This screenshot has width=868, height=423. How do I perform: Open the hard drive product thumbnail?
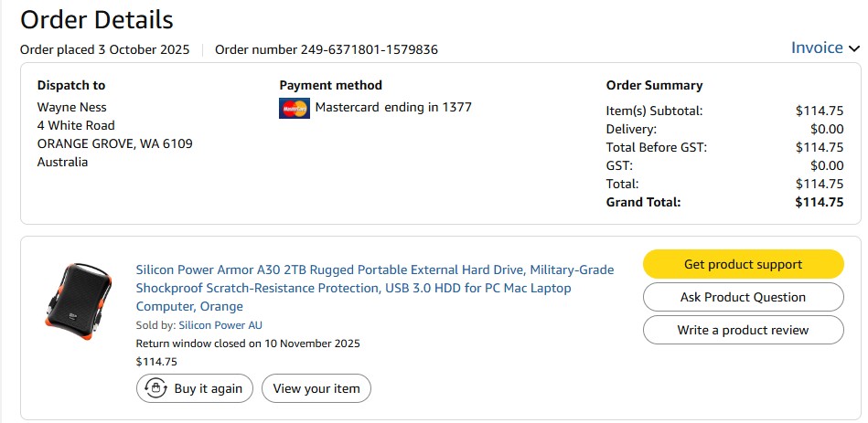[x=77, y=299]
